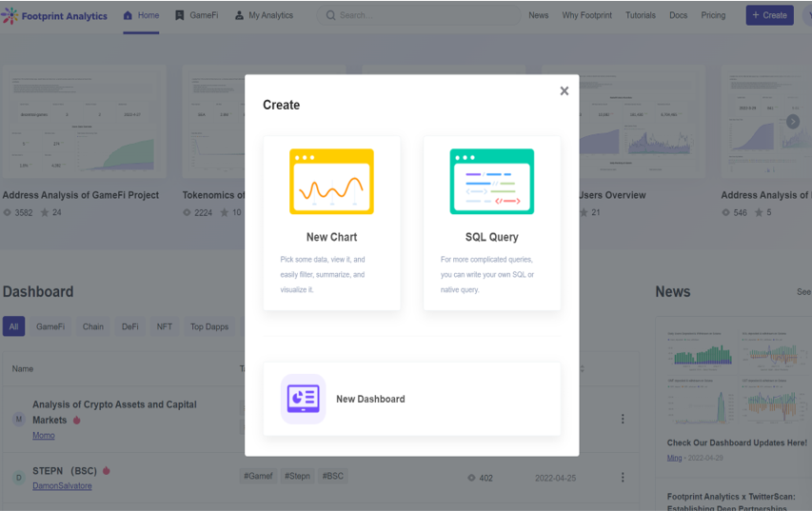The image size is (812, 511).
Task: Click the hot flame icon beside STEPN (BSC)
Action: click(107, 471)
